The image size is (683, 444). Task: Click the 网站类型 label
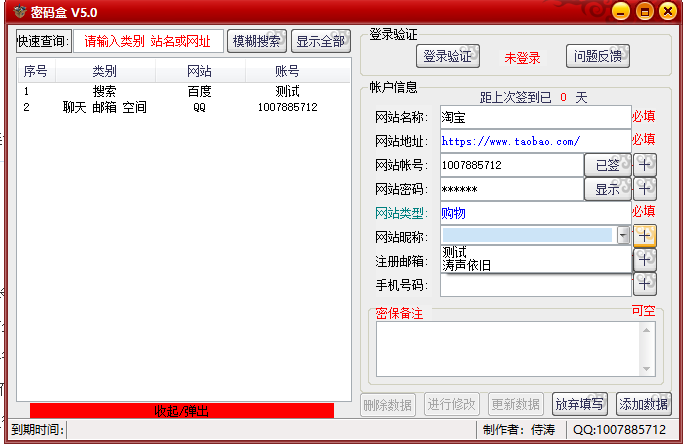[401, 213]
